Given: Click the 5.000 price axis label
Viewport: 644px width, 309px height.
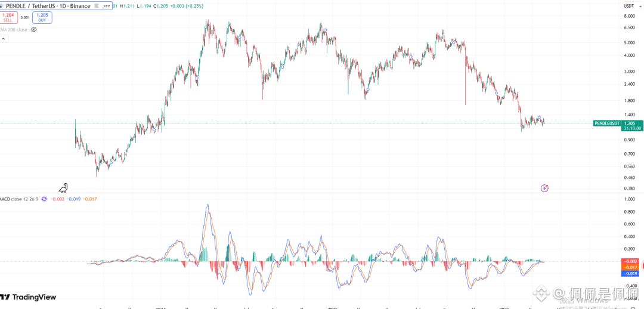Looking at the screenshot, I should [x=629, y=42].
